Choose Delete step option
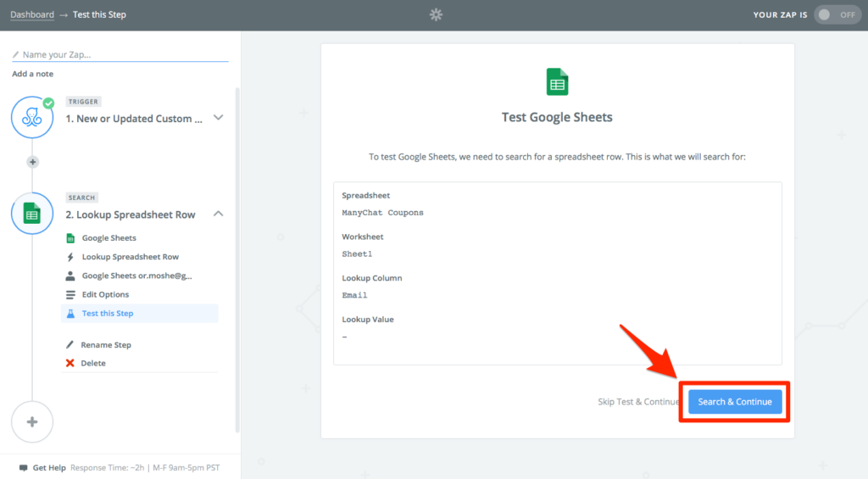Viewport: 868px width, 479px height. click(93, 363)
